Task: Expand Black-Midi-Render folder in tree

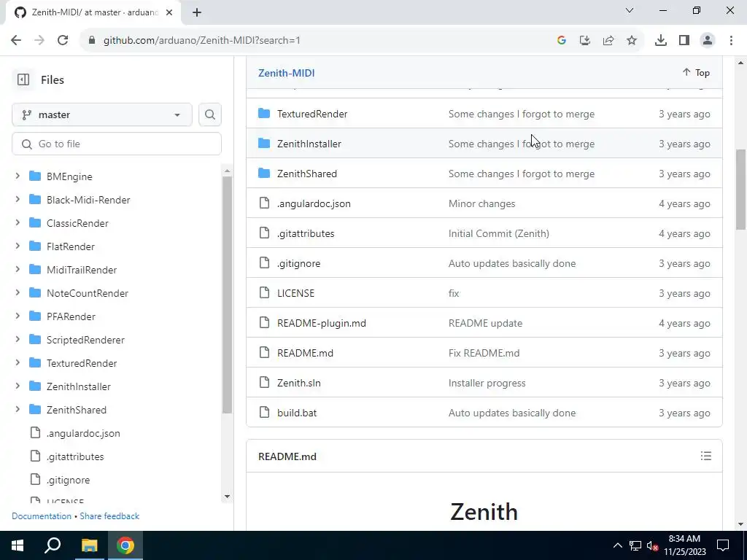Action: tap(18, 200)
